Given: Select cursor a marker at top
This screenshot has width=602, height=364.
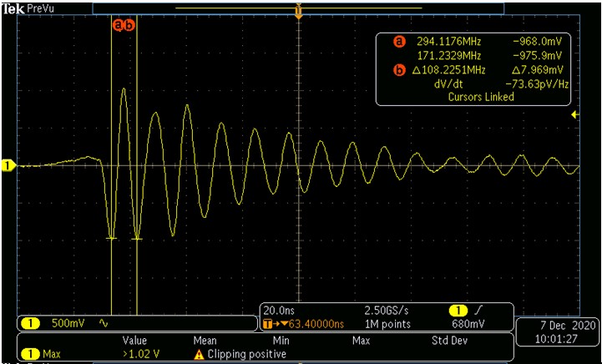Looking at the screenshot, I should coord(119,25).
